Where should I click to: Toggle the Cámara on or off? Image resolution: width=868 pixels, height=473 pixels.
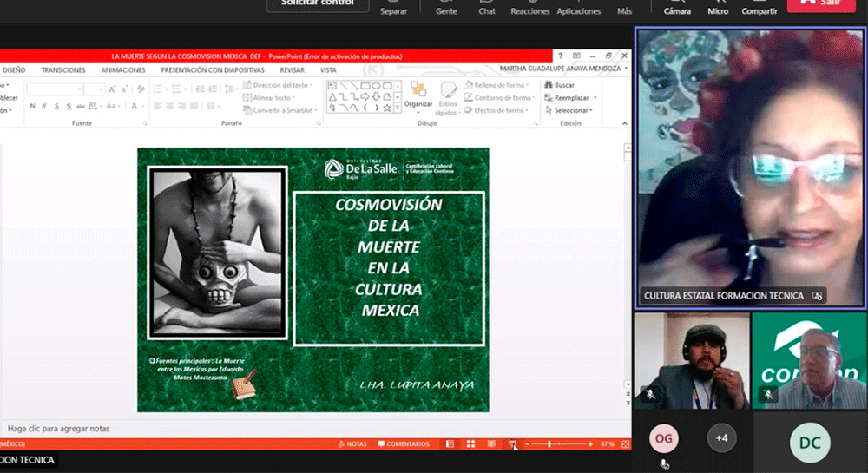pos(677,7)
